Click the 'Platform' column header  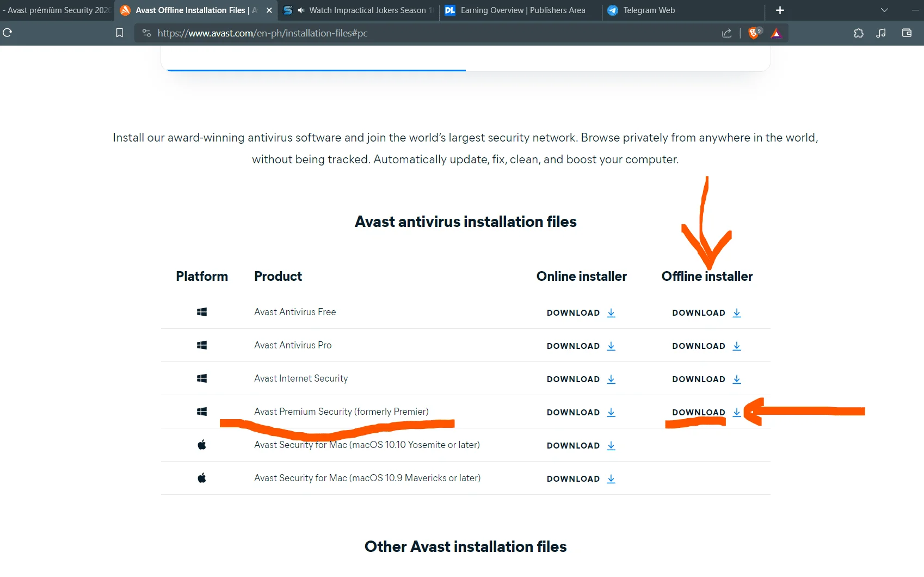click(x=202, y=276)
